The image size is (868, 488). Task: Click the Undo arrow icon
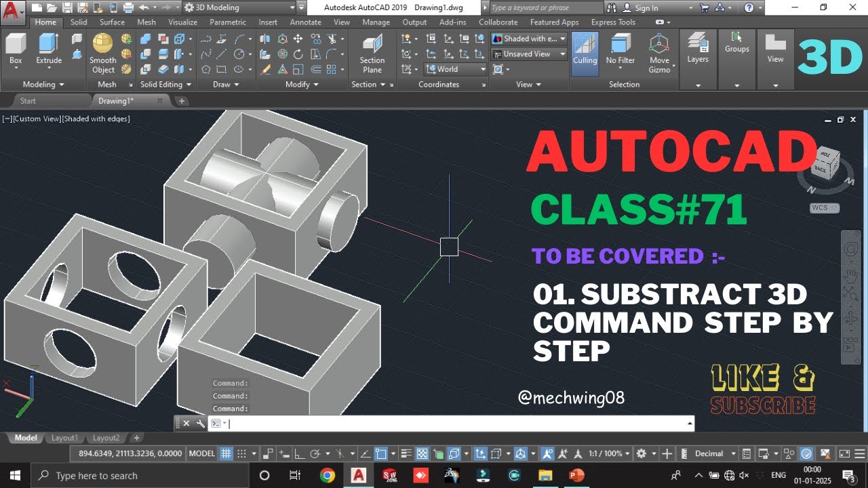pos(144,7)
